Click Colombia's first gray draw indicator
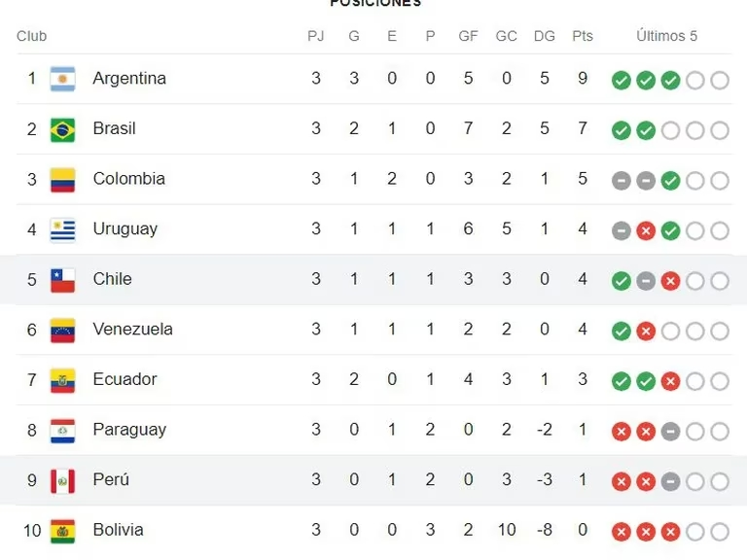Screen dimensions: 747x560 (x=622, y=180)
